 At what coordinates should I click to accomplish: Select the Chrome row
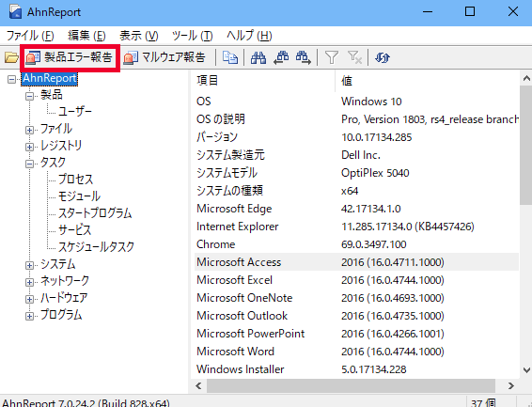click(x=356, y=244)
